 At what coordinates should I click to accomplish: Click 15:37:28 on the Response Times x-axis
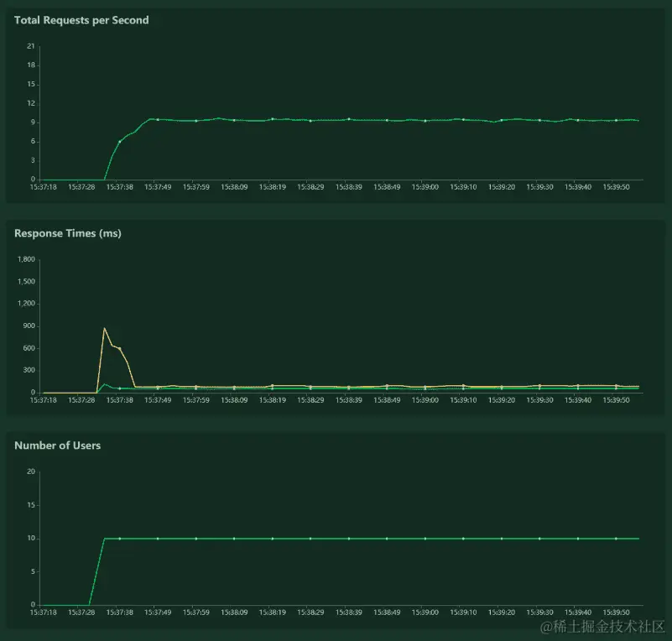point(81,400)
